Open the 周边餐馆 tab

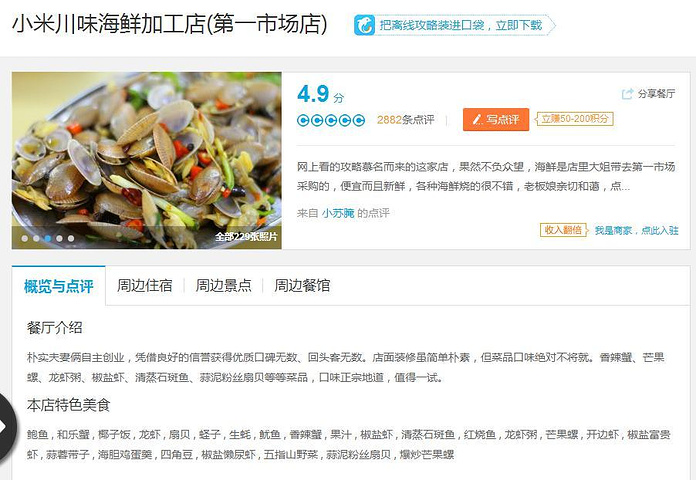[x=302, y=286]
